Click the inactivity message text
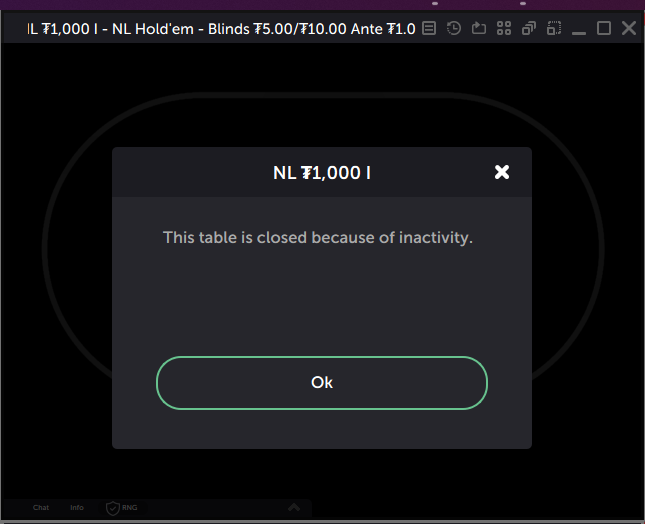This screenshot has height=524, width=645. tap(317, 238)
